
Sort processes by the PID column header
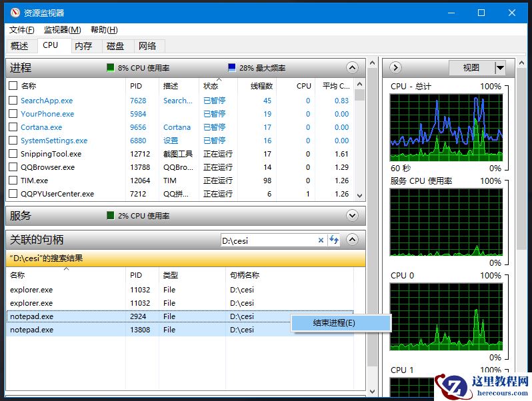point(142,86)
